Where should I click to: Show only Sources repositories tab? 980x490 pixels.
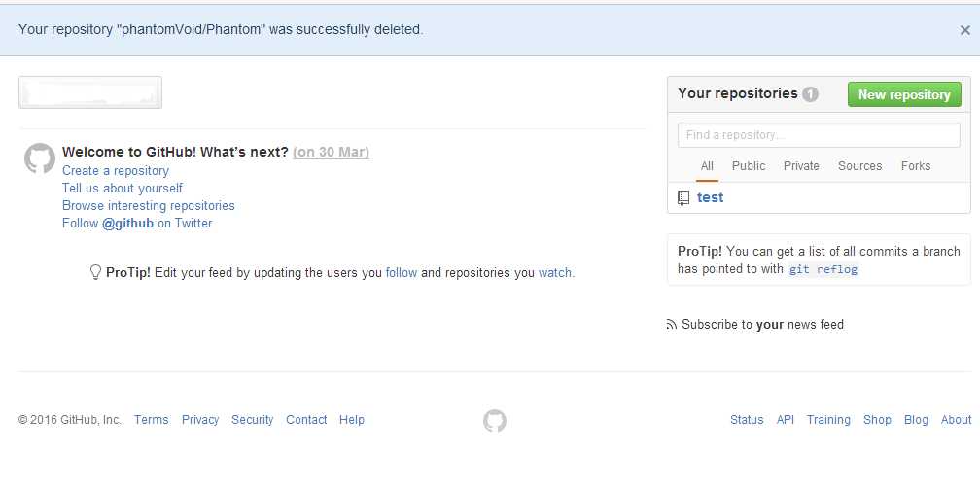859,166
